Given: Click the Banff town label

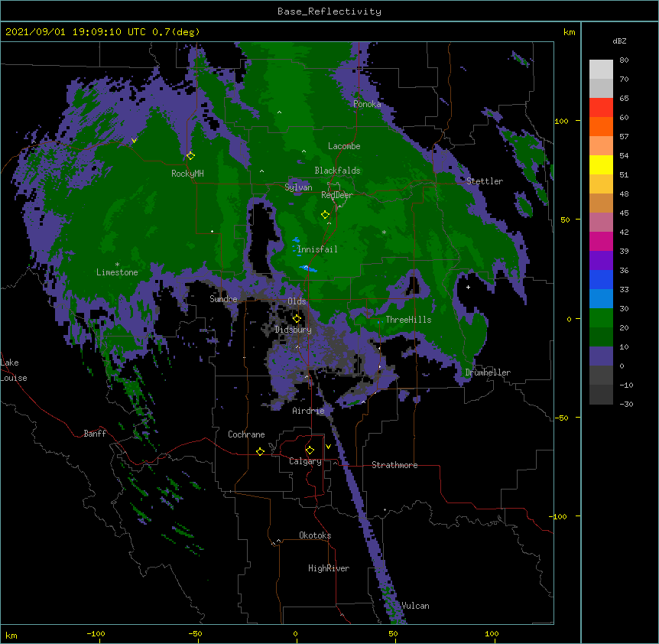Looking at the screenshot, I should click(95, 434).
